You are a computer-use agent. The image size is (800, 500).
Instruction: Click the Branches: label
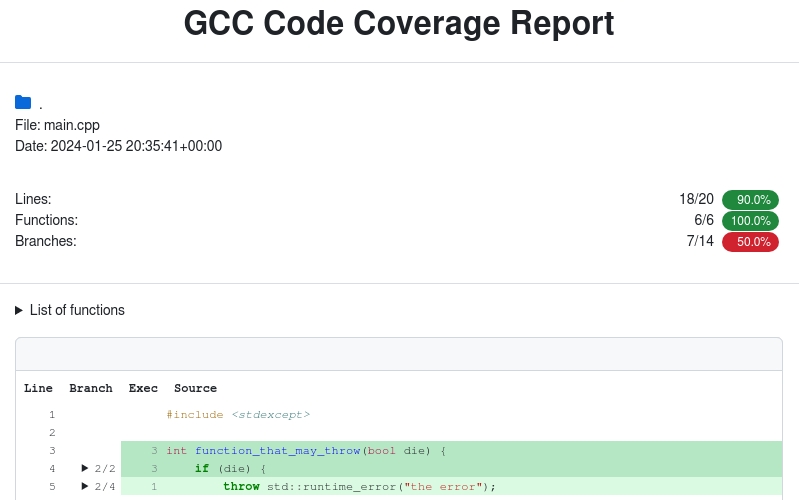[45, 241]
